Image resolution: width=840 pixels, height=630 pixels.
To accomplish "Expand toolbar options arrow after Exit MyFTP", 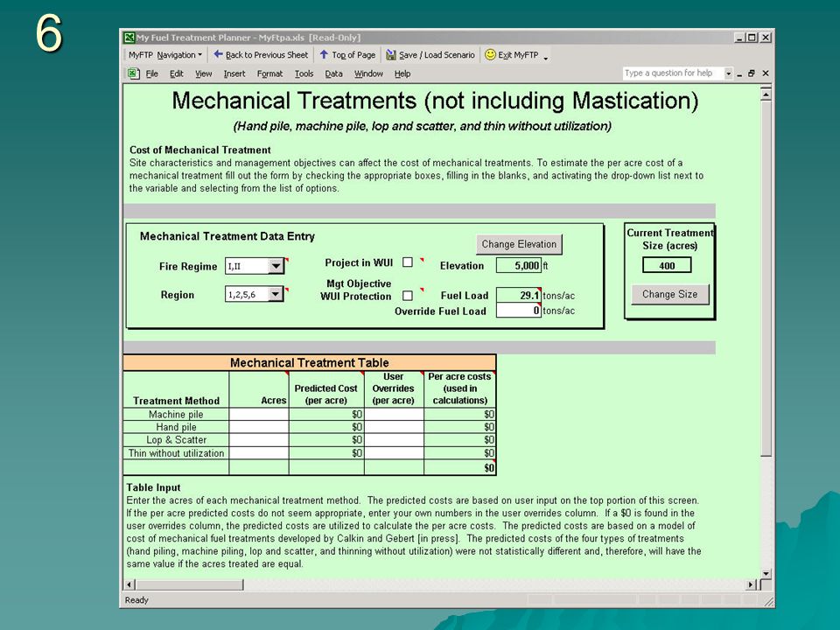I will pos(546,57).
